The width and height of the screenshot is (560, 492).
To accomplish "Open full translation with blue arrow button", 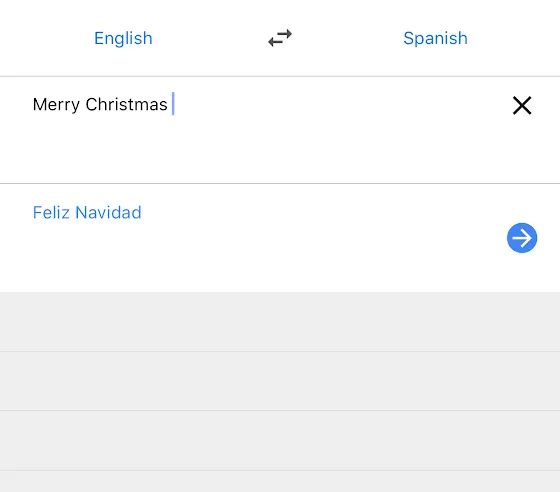I will (522, 238).
